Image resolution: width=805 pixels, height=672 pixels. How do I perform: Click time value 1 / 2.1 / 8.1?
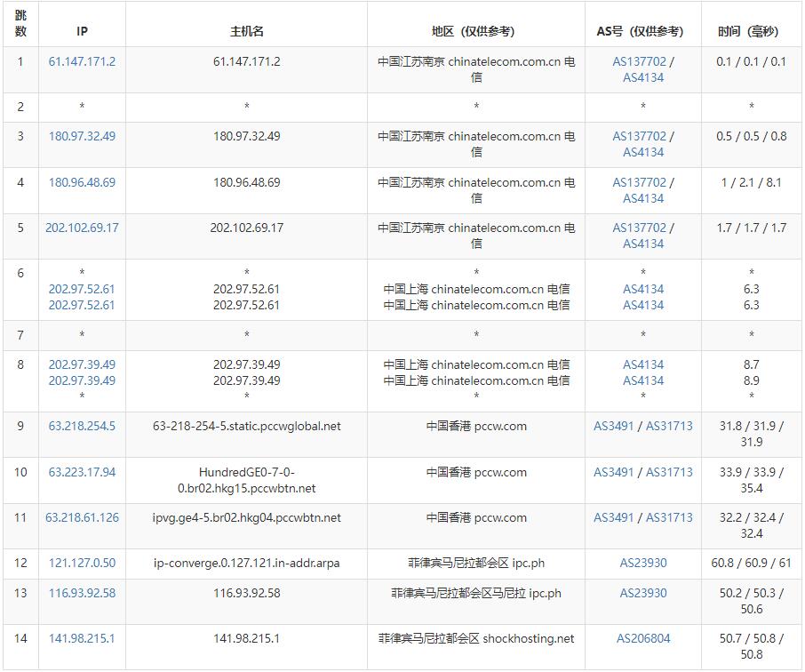[x=751, y=182]
